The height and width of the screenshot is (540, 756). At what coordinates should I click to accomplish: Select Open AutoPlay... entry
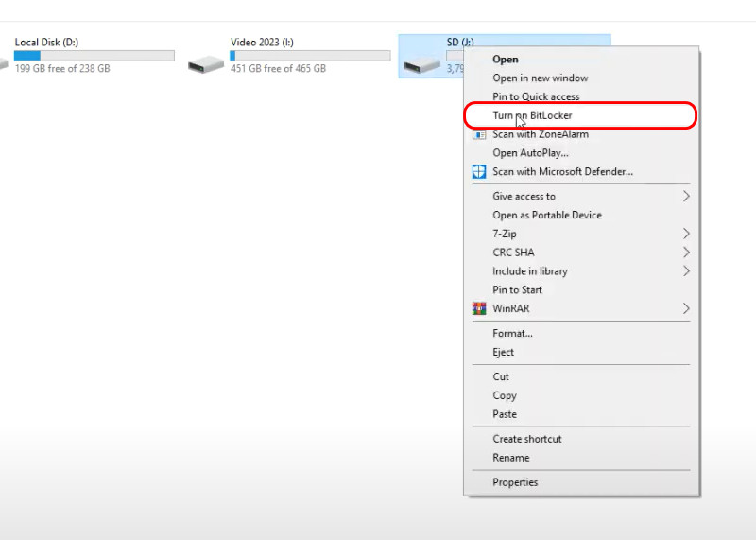[x=581, y=153]
